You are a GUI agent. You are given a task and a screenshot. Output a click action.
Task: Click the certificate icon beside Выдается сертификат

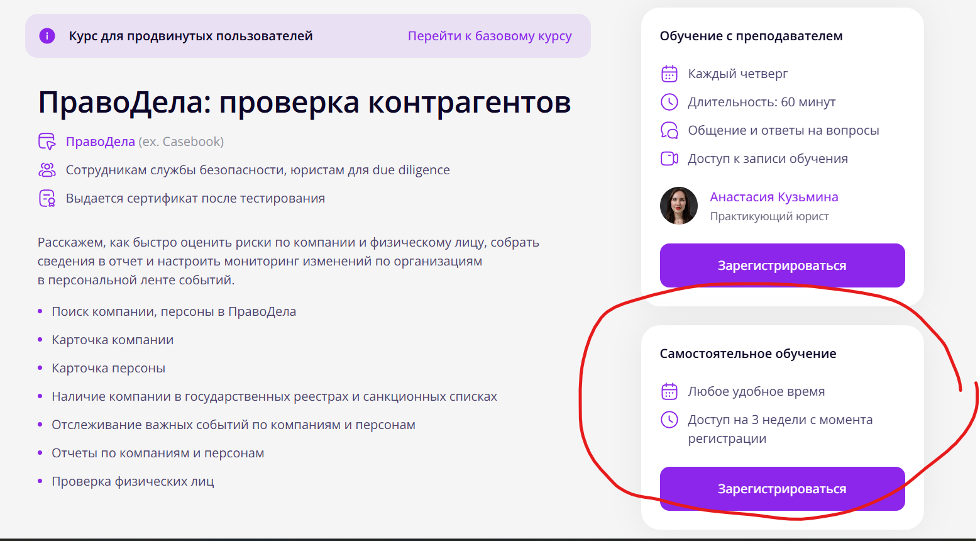(x=47, y=198)
